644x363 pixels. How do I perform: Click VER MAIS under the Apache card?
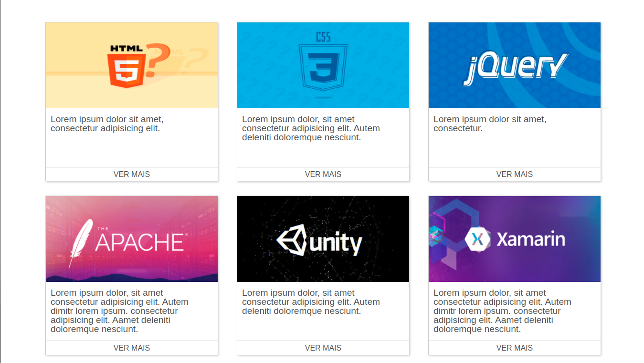(x=132, y=348)
